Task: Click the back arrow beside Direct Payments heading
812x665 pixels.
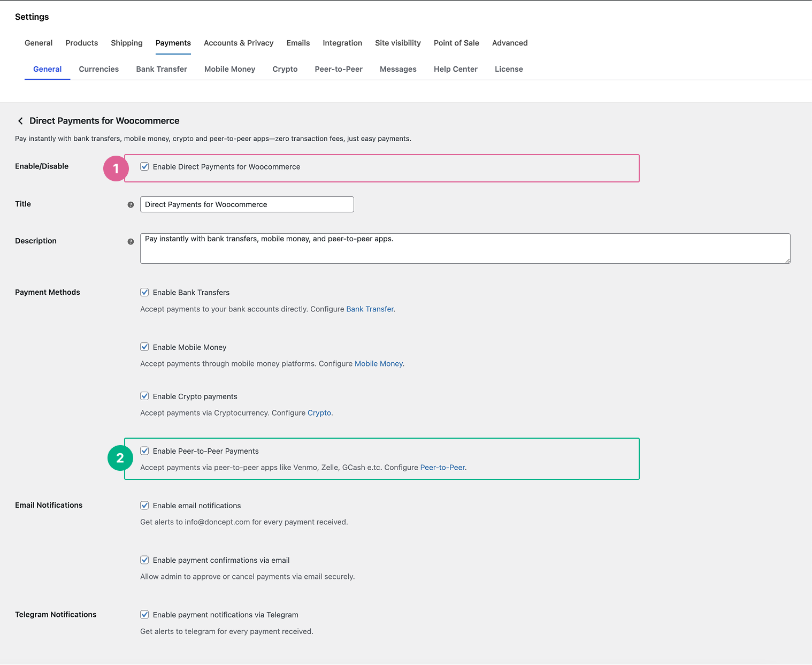Action: coord(20,121)
